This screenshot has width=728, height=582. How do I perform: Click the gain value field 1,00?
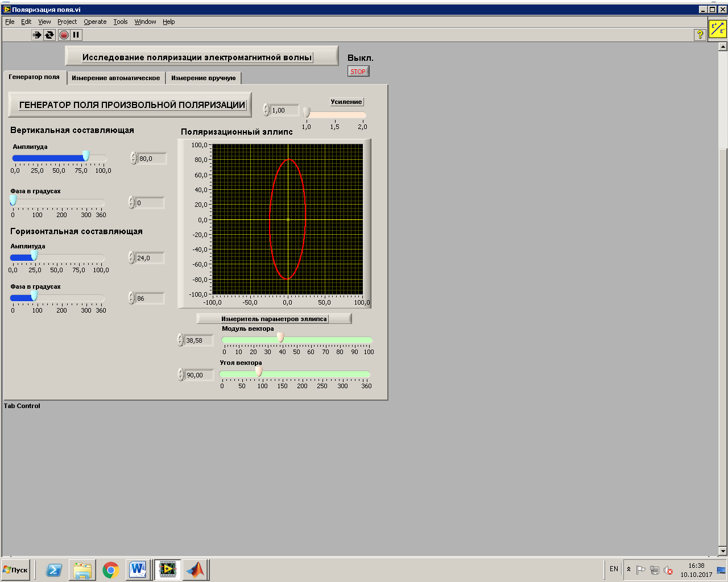pos(285,110)
